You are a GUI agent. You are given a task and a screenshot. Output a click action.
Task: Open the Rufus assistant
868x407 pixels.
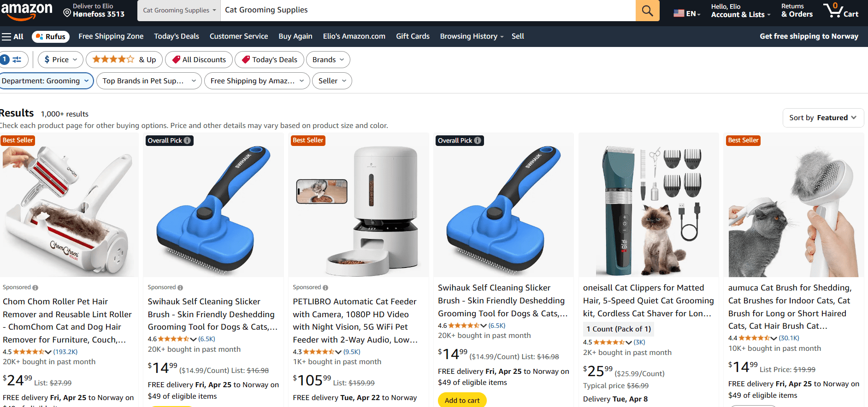click(51, 36)
